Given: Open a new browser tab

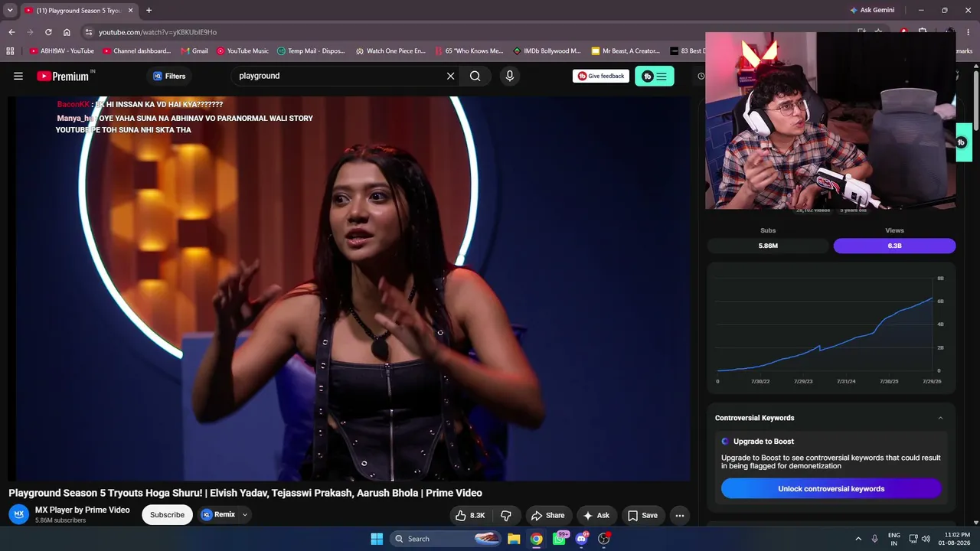Looking at the screenshot, I should click(x=149, y=11).
